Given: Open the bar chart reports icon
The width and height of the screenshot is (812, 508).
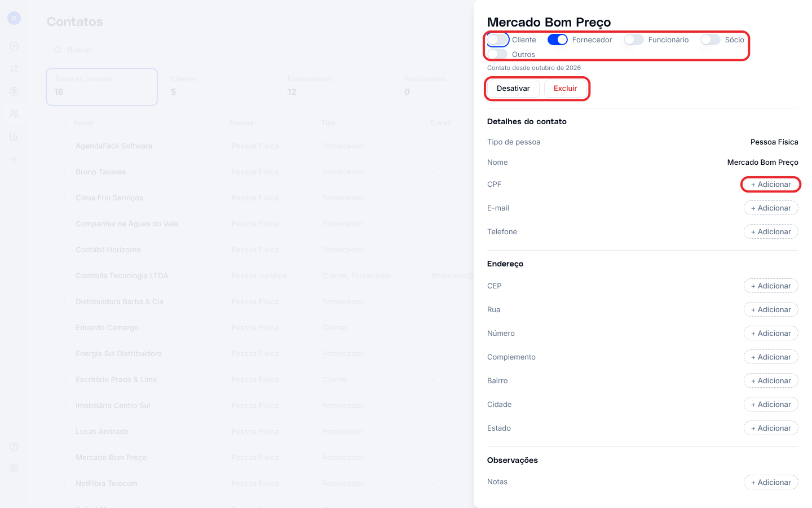Looking at the screenshot, I should click(14, 137).
